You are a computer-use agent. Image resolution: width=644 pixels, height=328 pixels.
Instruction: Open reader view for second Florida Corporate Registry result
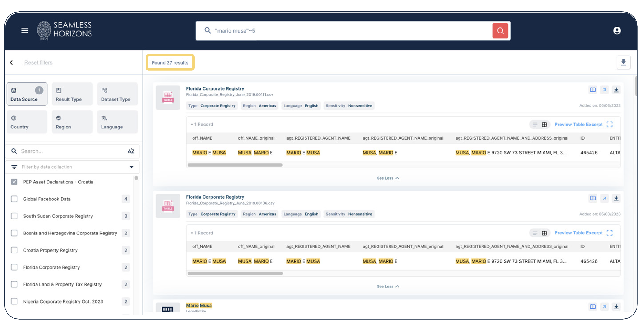593,198
